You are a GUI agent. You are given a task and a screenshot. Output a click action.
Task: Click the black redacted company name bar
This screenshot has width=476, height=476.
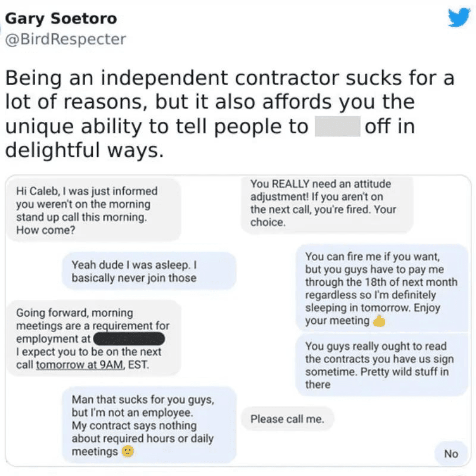coord(129,339)
